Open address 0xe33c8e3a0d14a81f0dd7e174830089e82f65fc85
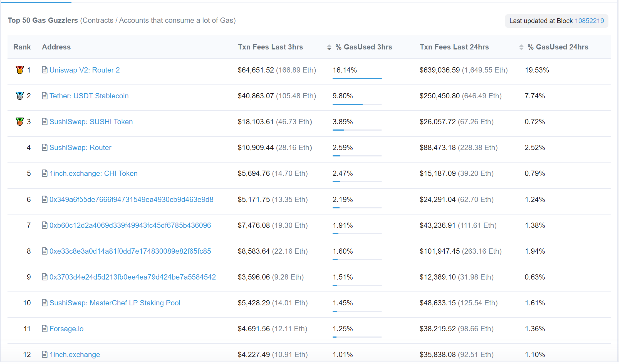 click(x=130, y=251)
